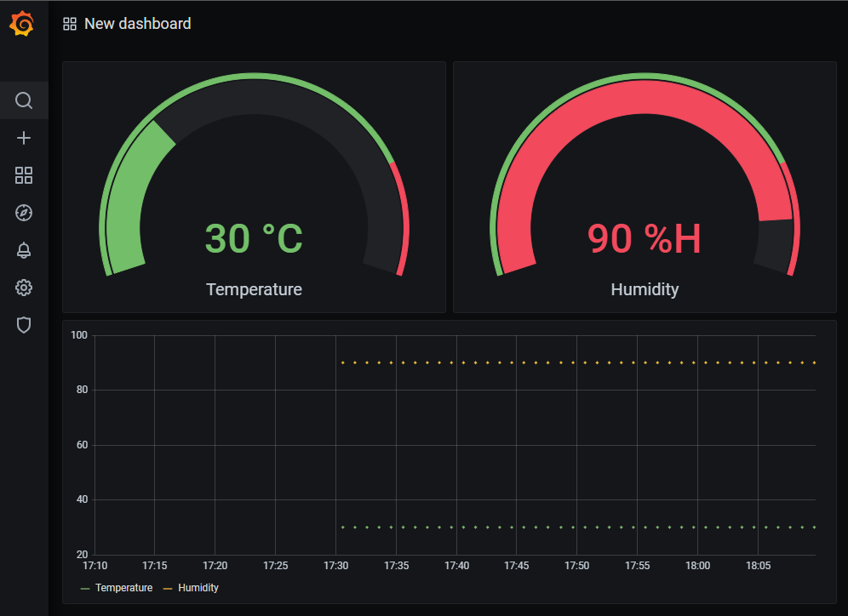848x616 pixels.
Task: Open the Explore compass icon
Action: (24, 213)
